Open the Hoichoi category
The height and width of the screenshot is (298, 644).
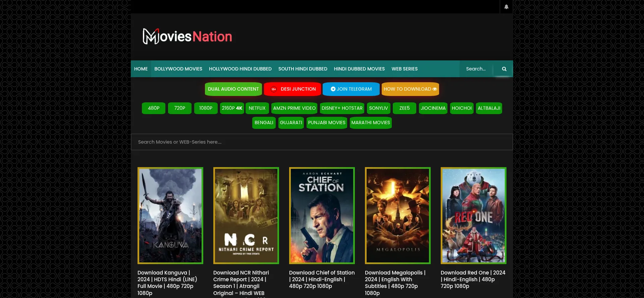pos(462,108)
